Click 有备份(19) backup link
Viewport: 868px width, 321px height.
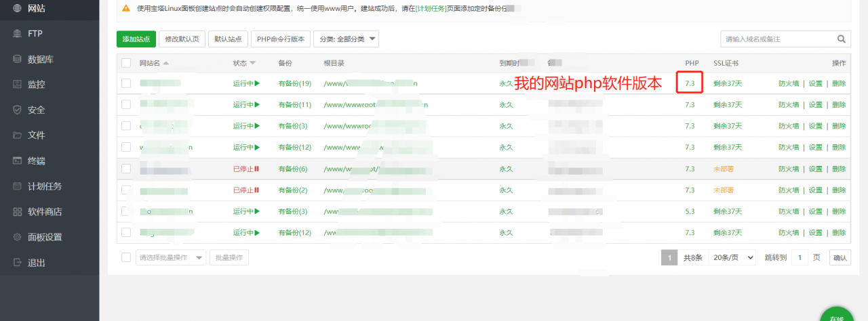[x=295, y=84]
